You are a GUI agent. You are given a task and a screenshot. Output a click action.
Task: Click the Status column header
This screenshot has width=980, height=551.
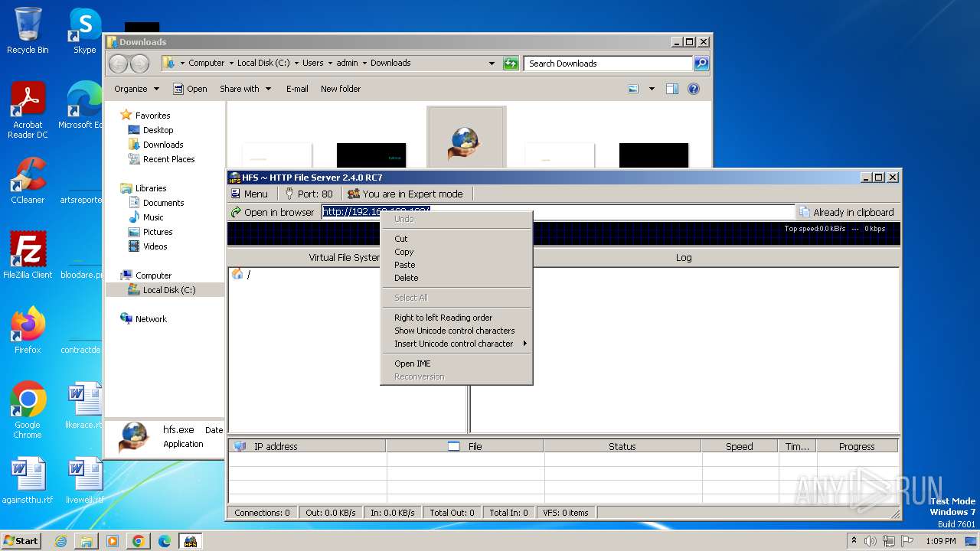(622, 446)
